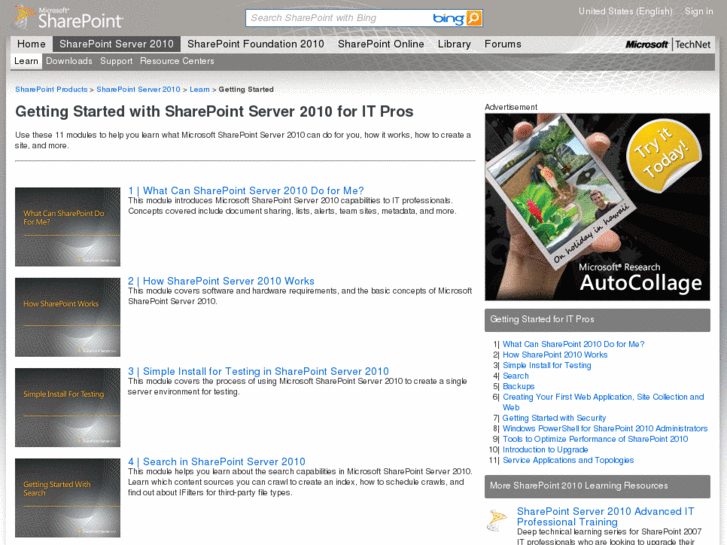Open module 4 Search in SharePoint Server 2010
The width and height of the screenshot is (727, 545).
[217, 462]
